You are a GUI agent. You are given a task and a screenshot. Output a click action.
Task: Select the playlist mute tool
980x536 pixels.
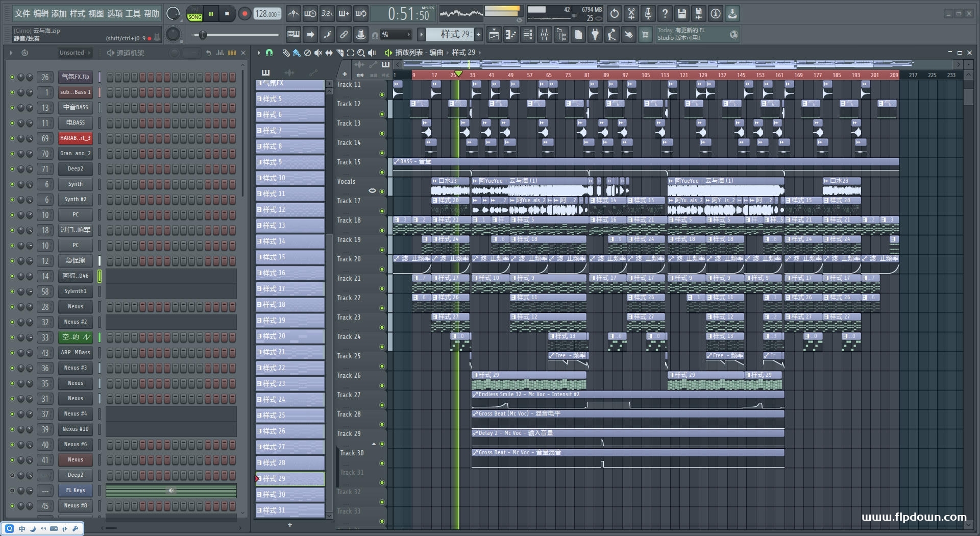click(x=318, y=53)
